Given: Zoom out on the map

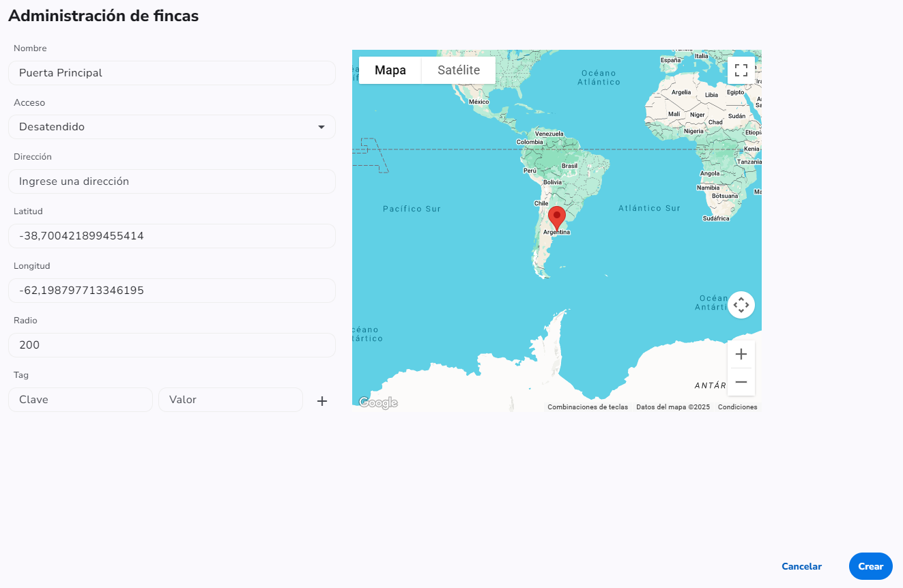Looking at the screenshot, I should 741,382.
